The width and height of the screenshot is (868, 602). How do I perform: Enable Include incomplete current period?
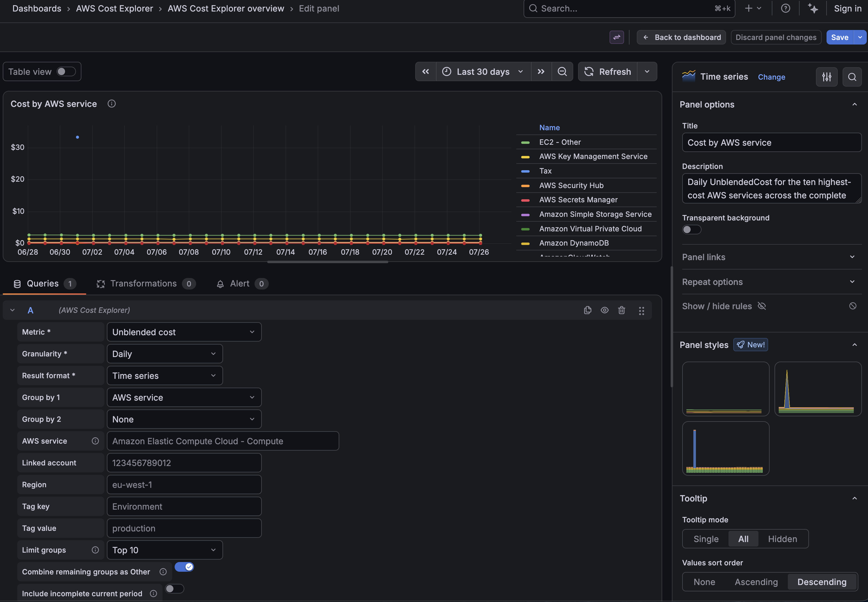click(x=175, y=589)
